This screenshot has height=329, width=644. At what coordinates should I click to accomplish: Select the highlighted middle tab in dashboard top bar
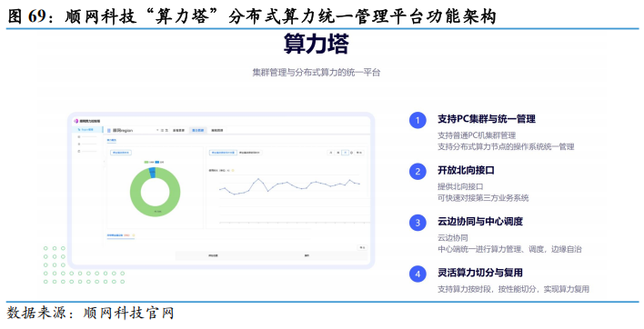(x=197, y=131)
